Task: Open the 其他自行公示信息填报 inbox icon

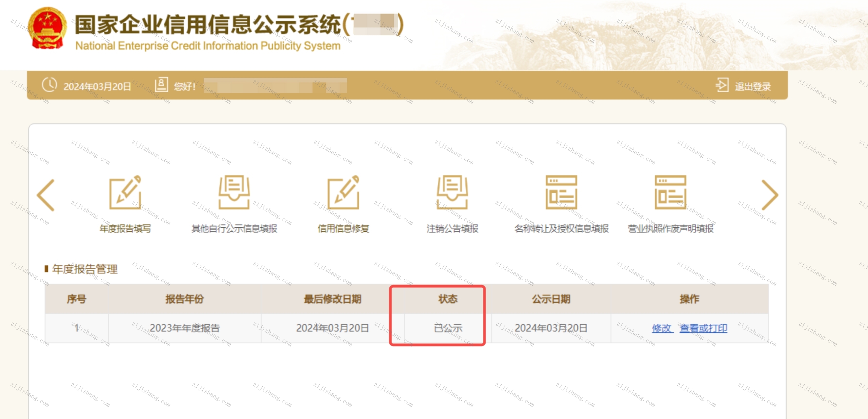Action: [x=234, y=192]
